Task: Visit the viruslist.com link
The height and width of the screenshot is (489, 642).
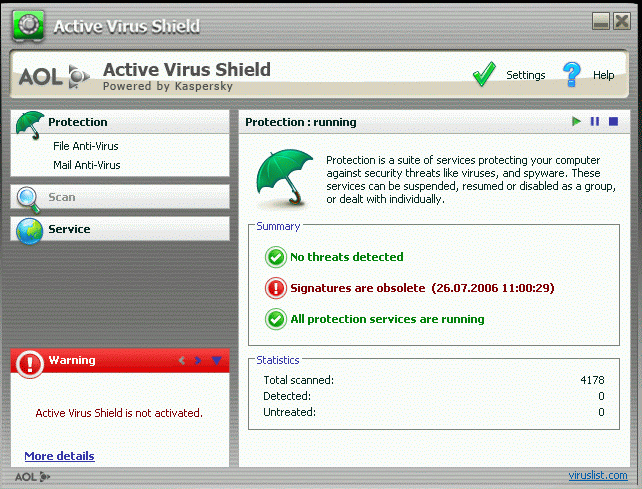Action: 598,475
